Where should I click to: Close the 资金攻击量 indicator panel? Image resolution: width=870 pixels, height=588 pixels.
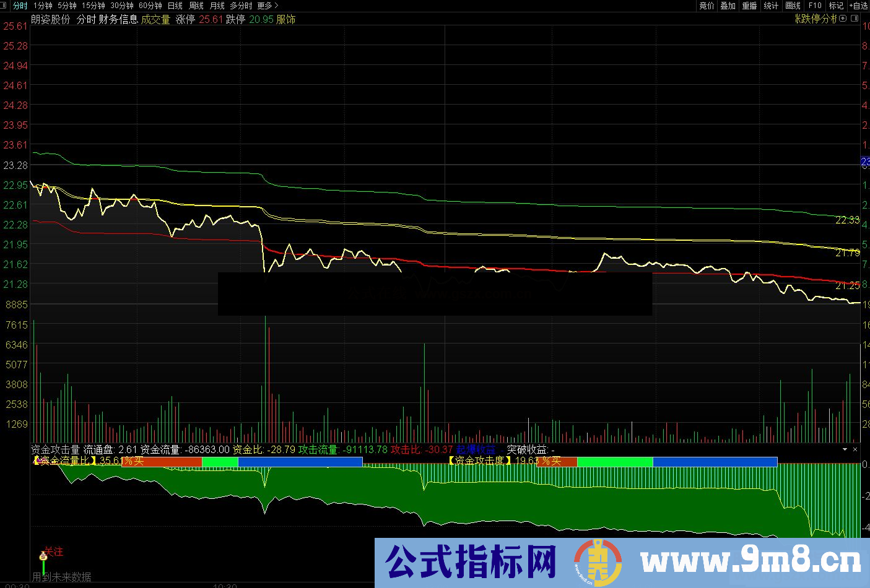pos(855,449)
